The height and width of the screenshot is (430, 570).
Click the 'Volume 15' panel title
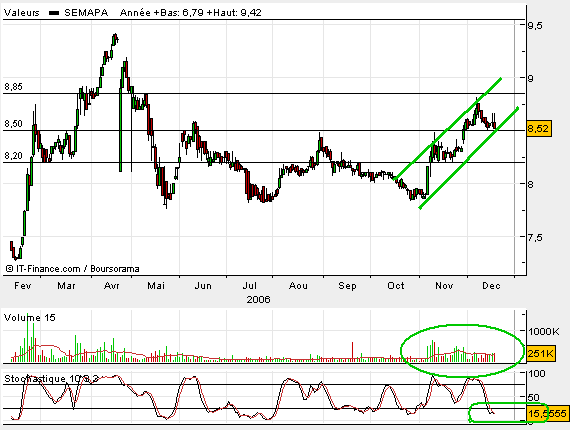pyautogui.click(x=30, y=318)
